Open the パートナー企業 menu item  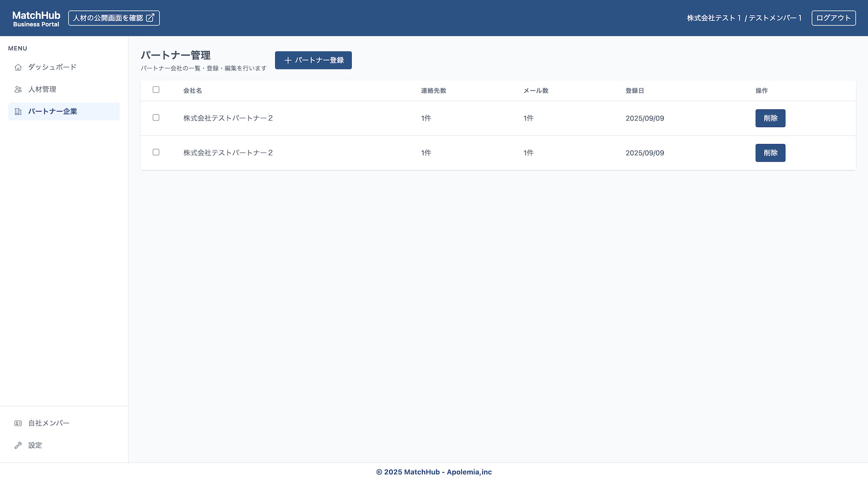pyautogui.click(x=53, y=111)
